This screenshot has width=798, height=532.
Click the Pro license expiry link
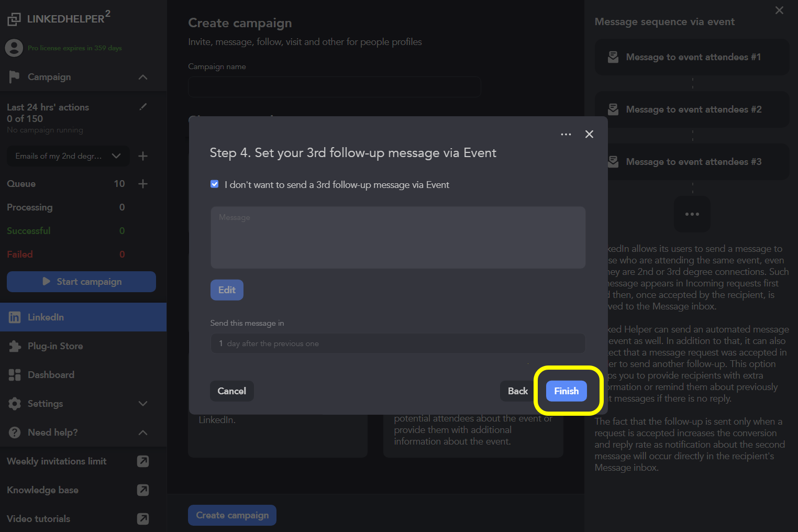(75, 48)
